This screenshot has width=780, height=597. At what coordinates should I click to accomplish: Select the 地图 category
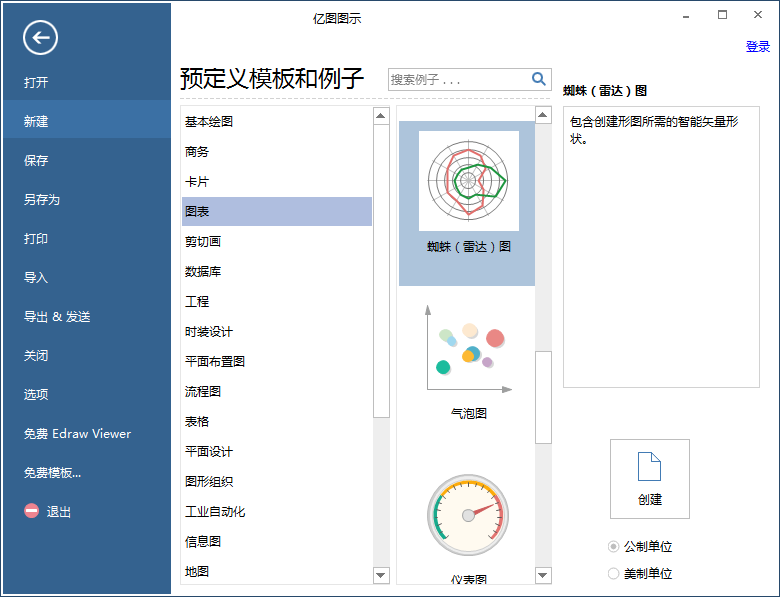click(277, 571)
